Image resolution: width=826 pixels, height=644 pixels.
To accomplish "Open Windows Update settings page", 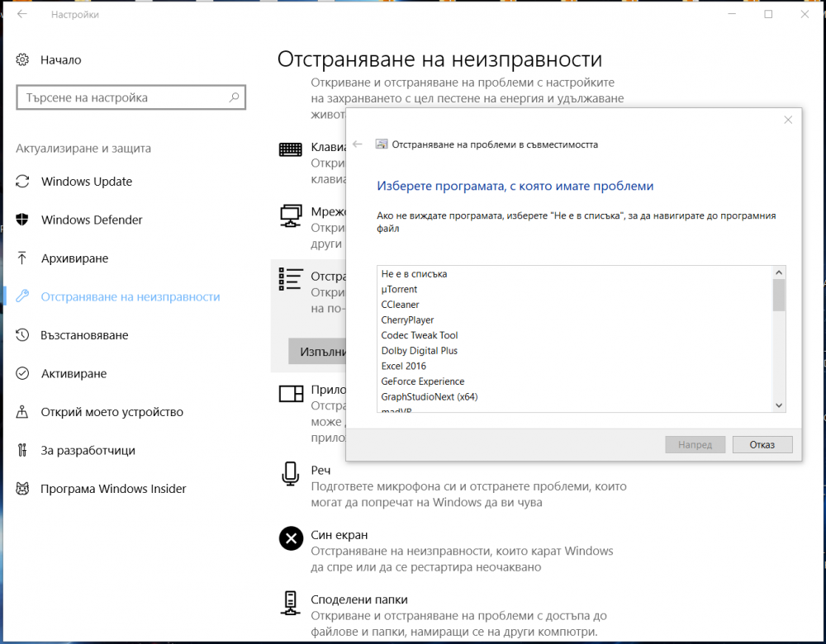I will [87, 181].
